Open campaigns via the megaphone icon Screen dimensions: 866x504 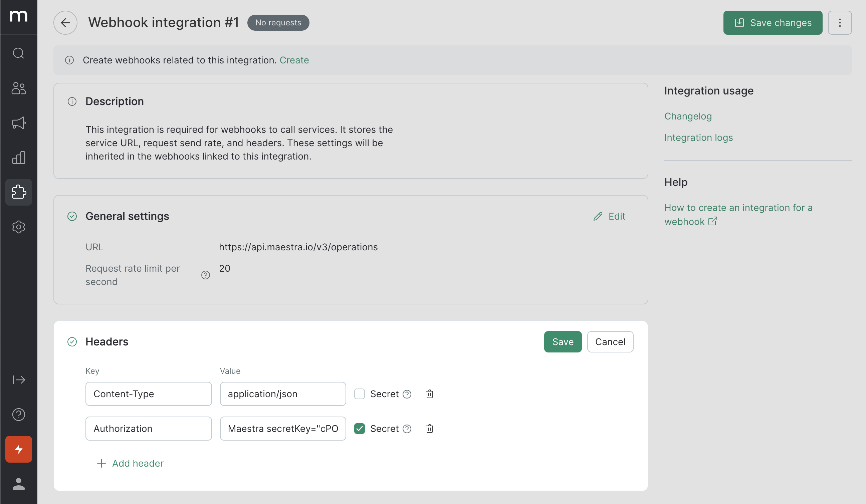(x=19, y=123)
